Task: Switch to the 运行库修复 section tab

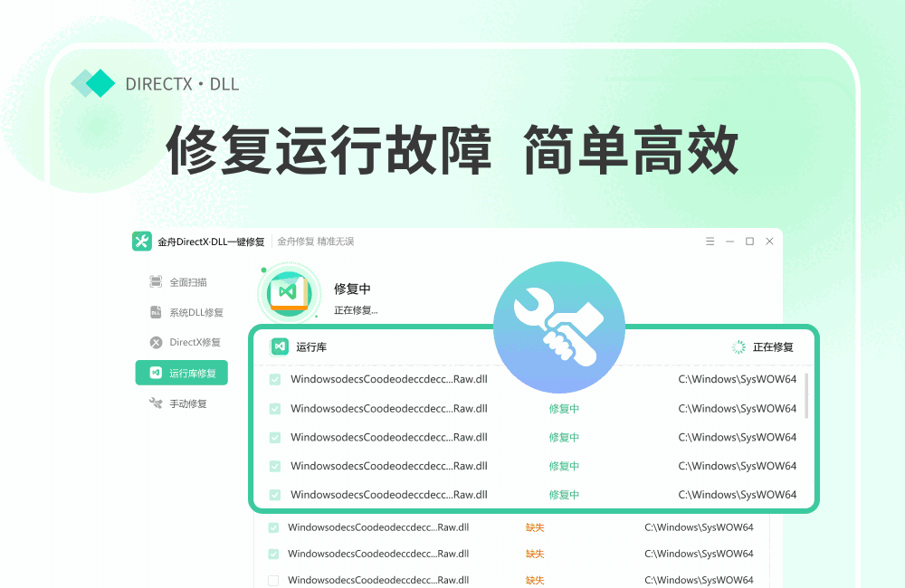Action: (x=181, y=373)
